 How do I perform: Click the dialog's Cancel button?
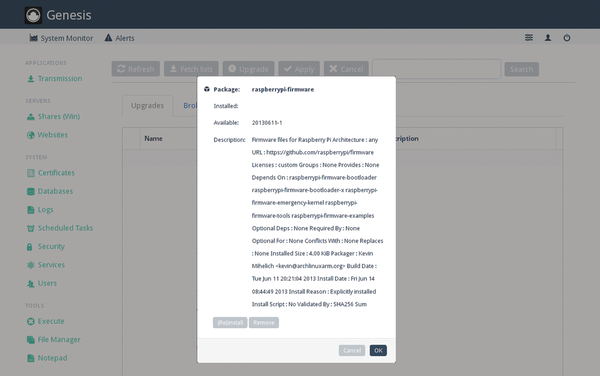[x=352, y=350]
